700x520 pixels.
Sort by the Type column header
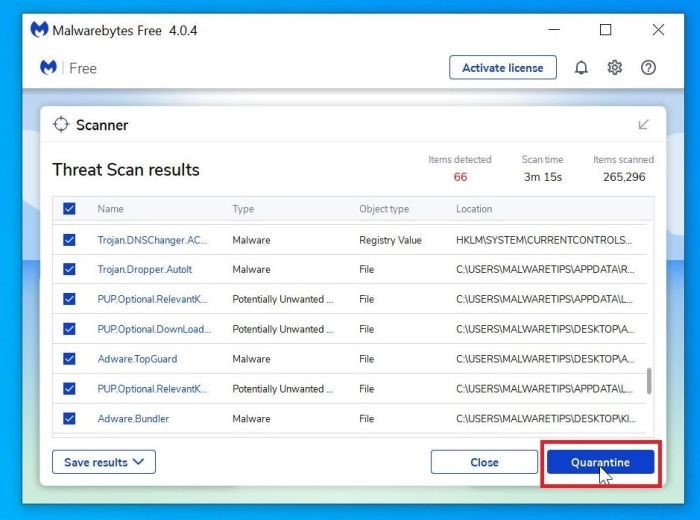click(x=243, y=209)
